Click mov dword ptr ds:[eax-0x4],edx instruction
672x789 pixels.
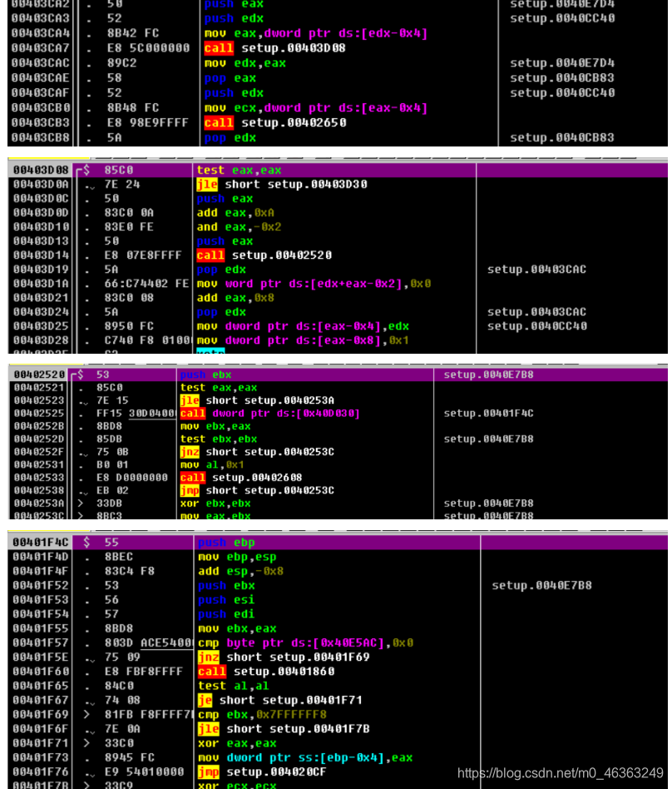pos(303,326)
